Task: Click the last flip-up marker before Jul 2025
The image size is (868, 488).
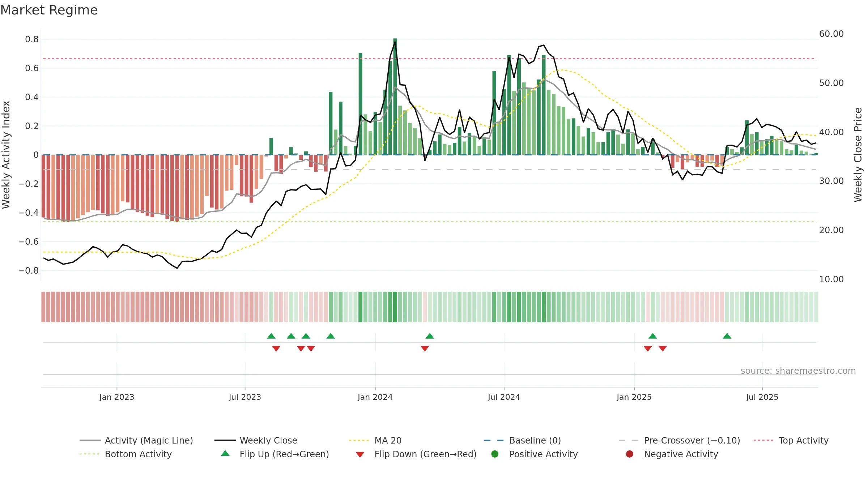Action: [727, 336]
